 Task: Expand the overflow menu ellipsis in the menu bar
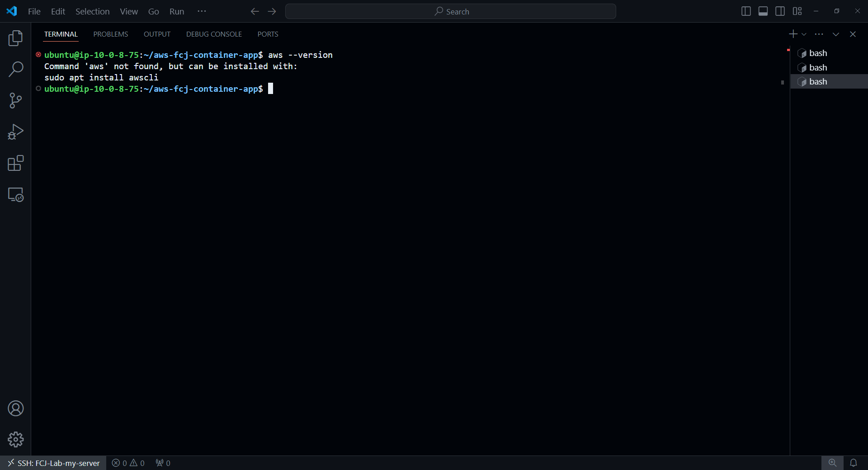(202, 11)
